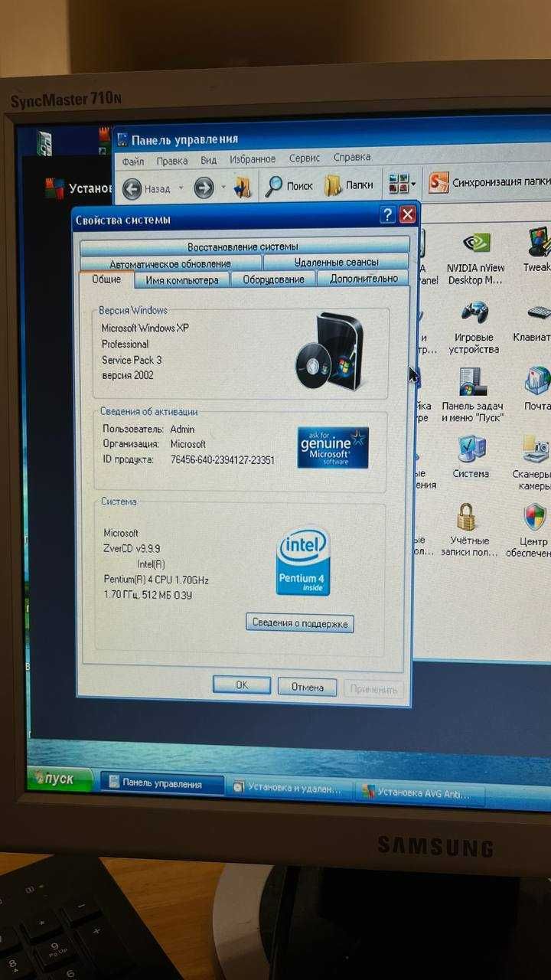Image resolution: width=551 pixels, height=980 pixels.
Task: Select Панель задач и меню "Пуск" icon
Action: (472, 394)
